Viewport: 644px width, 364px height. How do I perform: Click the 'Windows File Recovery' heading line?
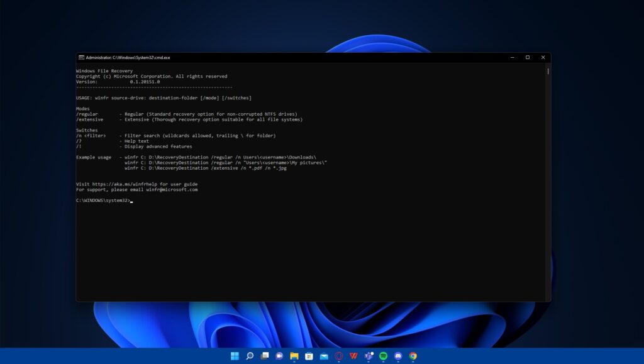104,71
